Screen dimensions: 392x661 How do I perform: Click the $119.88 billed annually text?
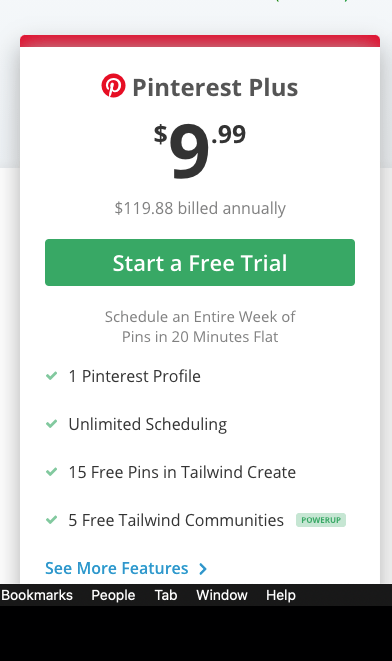(200, 208)
